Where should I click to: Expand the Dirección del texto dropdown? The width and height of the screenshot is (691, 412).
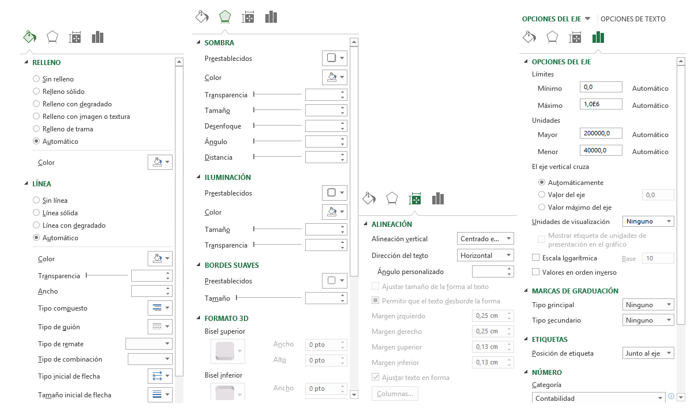click(x=485, y=256)
